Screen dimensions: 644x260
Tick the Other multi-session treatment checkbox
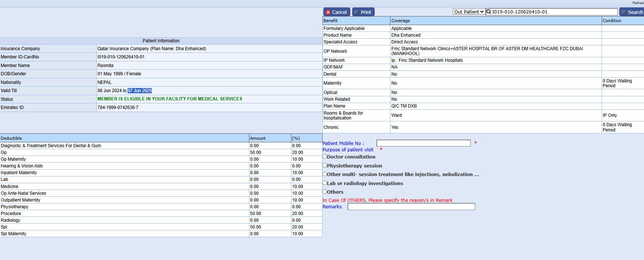(x=325, y=174)
